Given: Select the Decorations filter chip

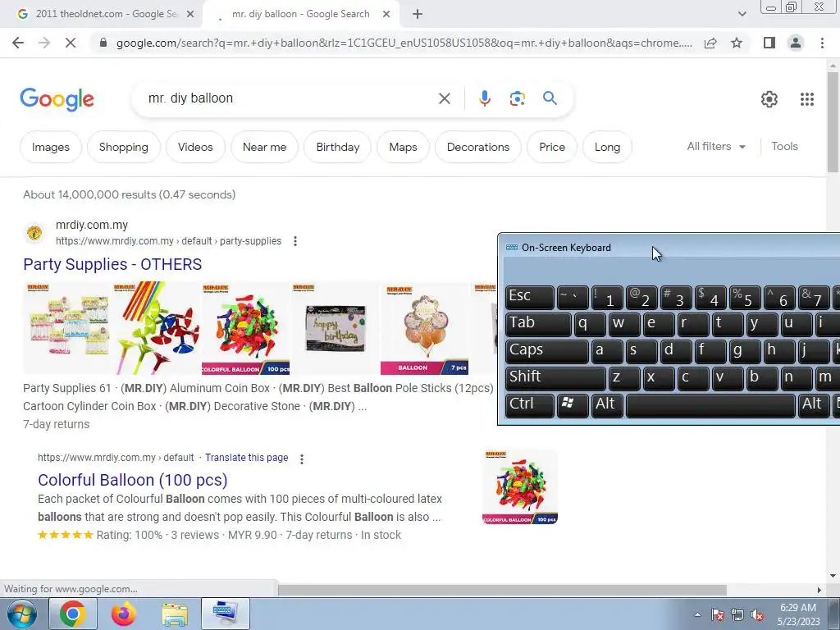Looking at the screenshot, I should (478, 147).
